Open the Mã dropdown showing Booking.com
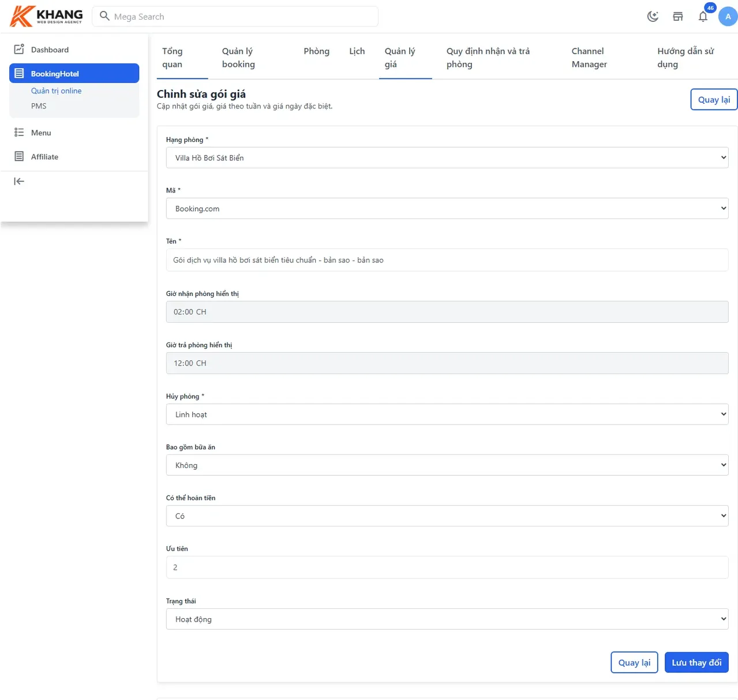Viewport: 738px width, 700px height. [447, 208]
